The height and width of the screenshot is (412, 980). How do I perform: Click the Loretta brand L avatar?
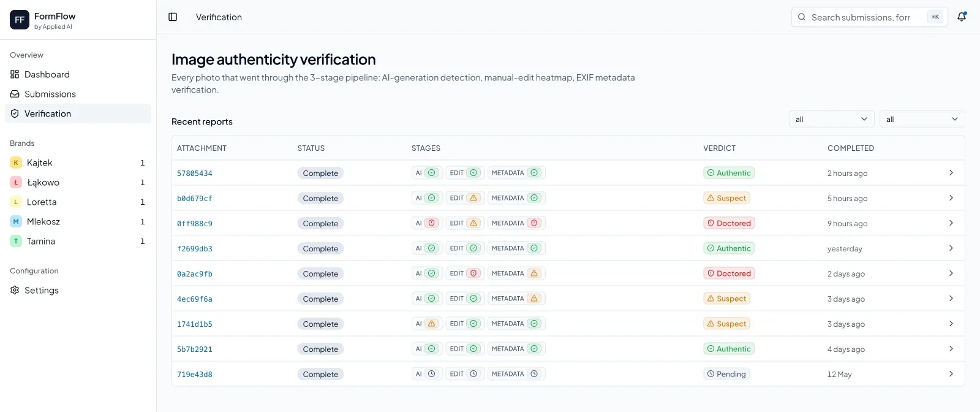point(16,202)
